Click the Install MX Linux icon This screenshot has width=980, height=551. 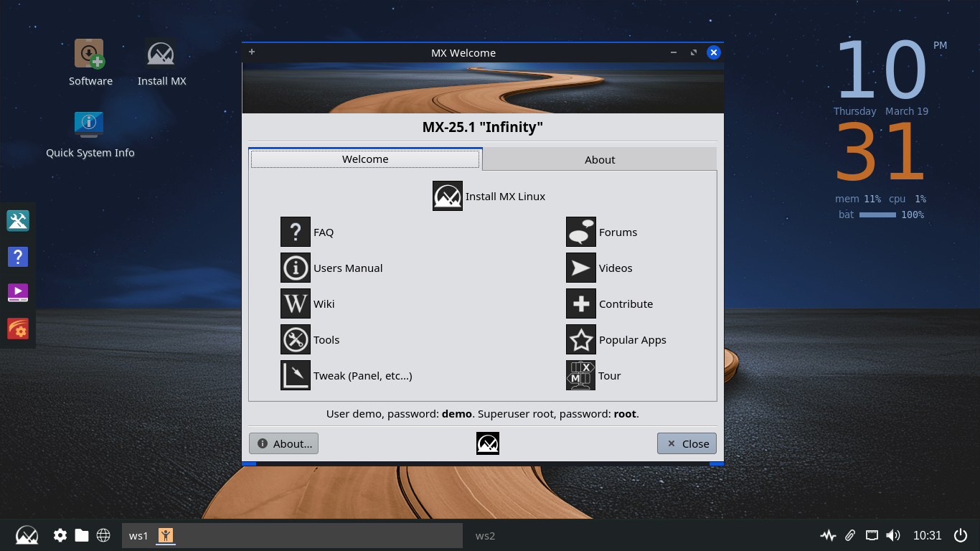point(447,196)
